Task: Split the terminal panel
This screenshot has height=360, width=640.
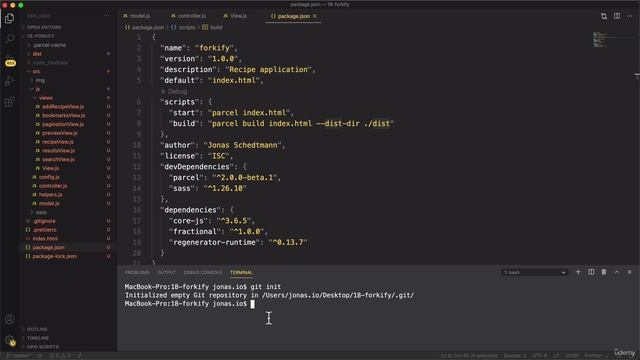Action: pyautogui.click(x=591, y=272)
